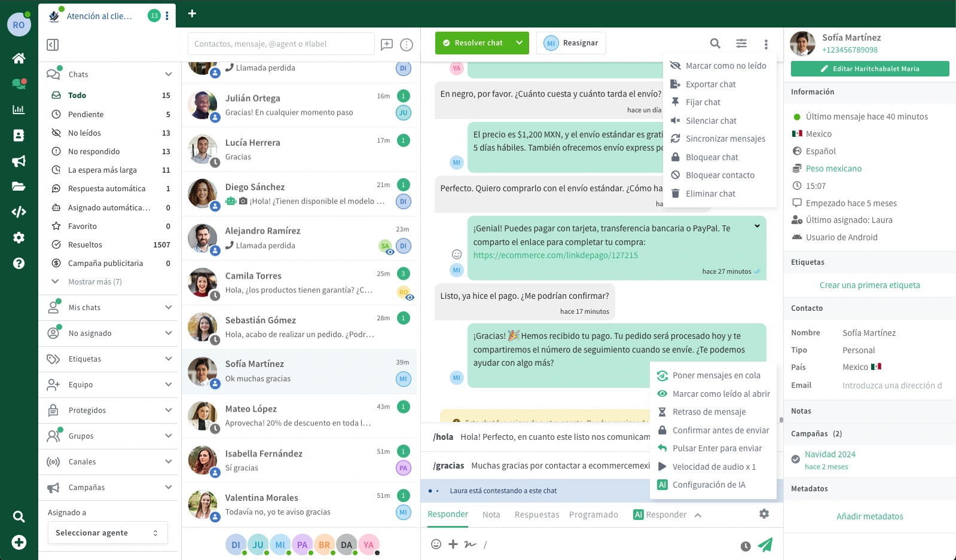Switch to the Programado tab
956x560 pixels.
(594, 515)
